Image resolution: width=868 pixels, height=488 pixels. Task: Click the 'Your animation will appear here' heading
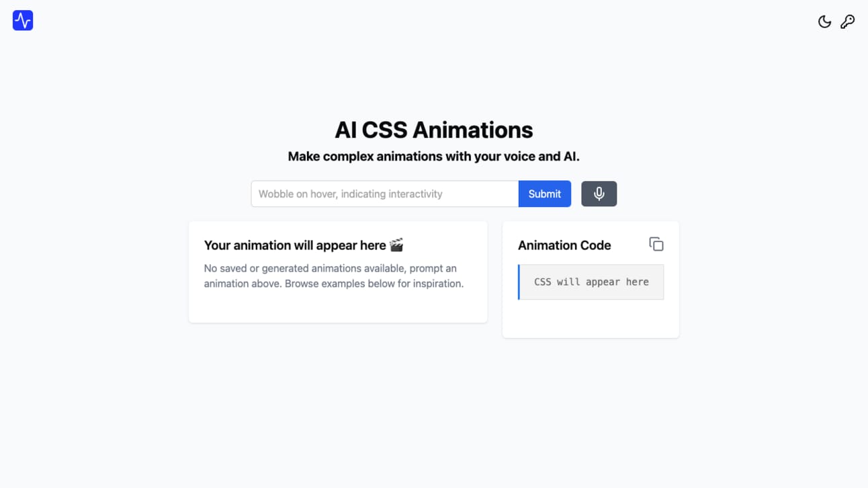click(x=295, y=245)
